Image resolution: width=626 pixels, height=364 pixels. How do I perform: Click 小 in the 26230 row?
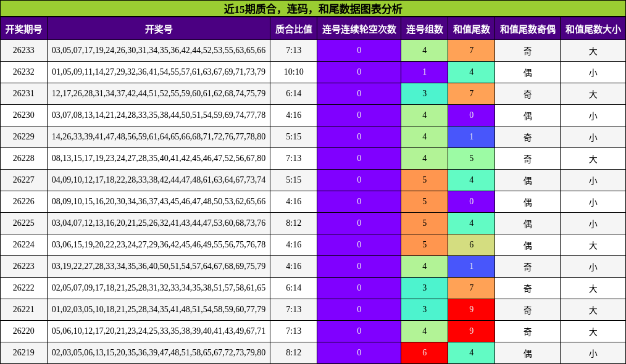point(593,116)
